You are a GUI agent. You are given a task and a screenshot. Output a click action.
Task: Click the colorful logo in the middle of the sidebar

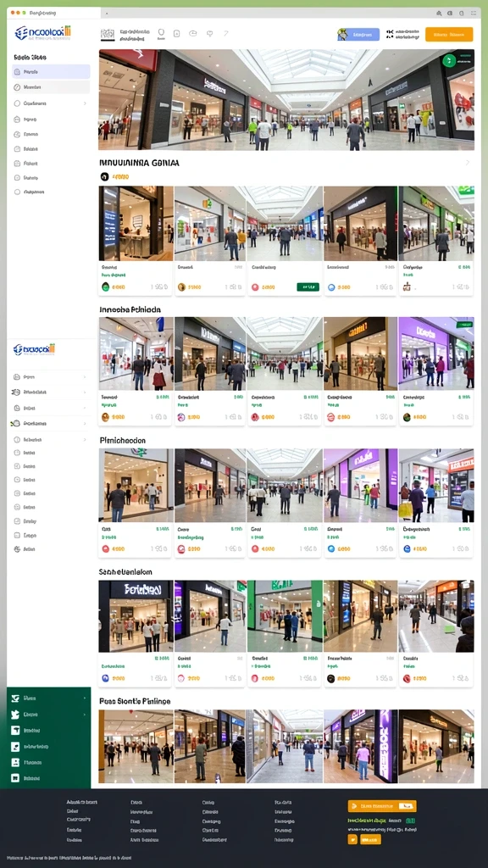click(34, 348)
